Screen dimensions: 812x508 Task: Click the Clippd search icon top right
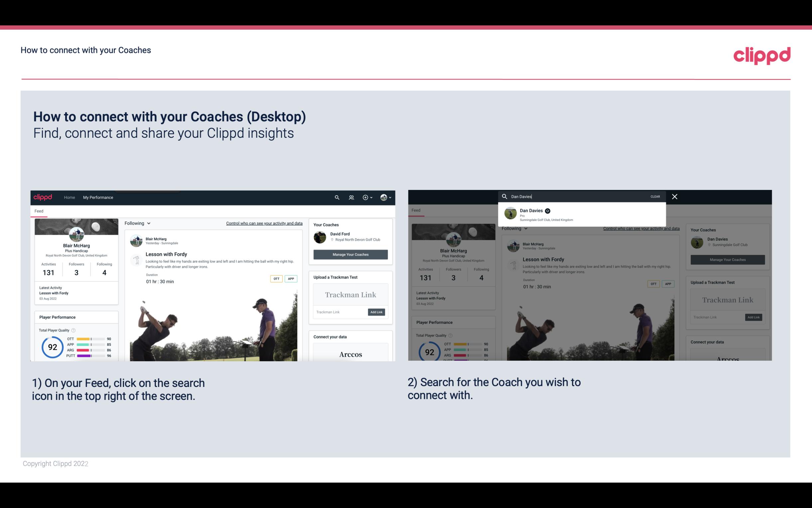click(336, 197)
